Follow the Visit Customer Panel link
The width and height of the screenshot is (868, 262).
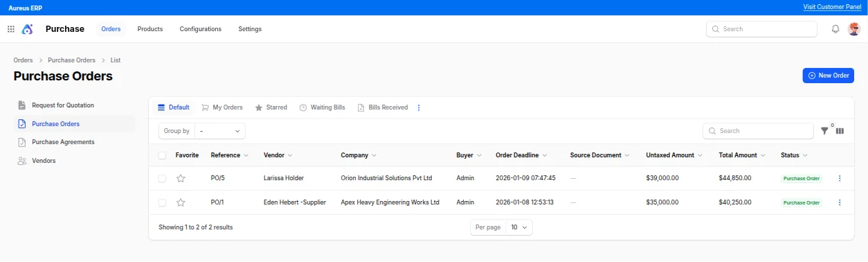tap(832, 7)
